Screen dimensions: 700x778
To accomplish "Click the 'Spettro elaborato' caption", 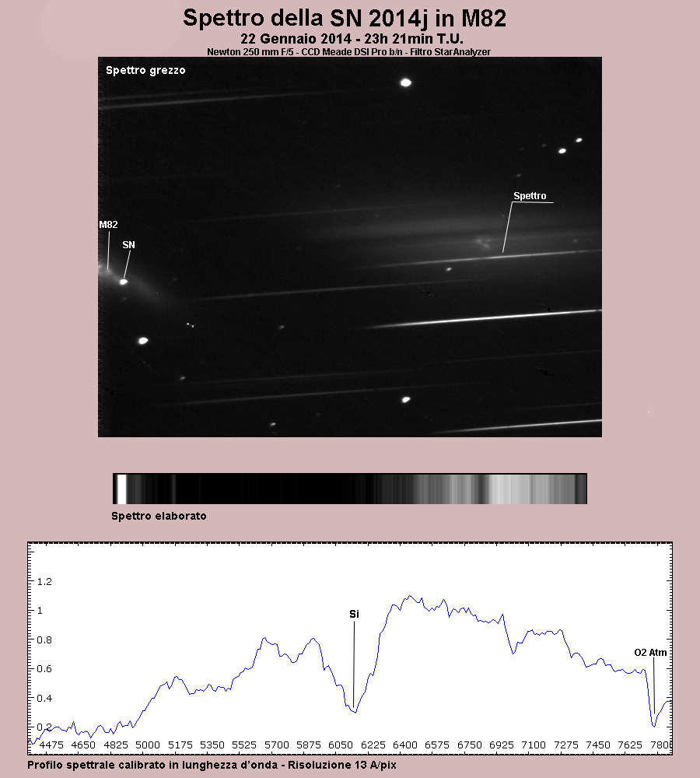I will [159, 516].
